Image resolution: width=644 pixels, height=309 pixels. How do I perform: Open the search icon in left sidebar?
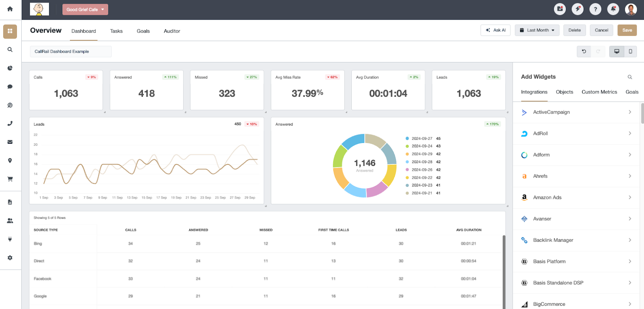[x=10, y=50]
